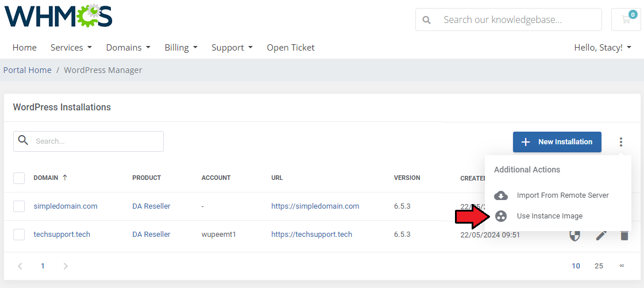
Task: Click the DOMAIN sort arrow
Action: tap(65, 178)
